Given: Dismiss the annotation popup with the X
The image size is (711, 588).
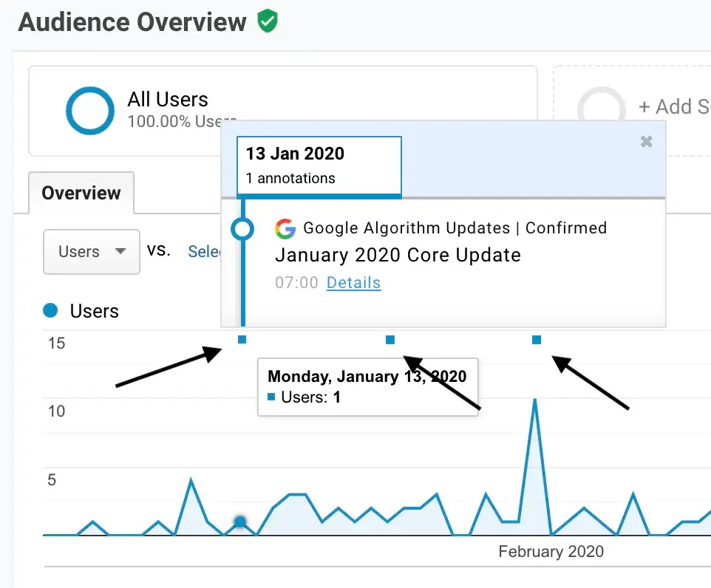Looking at the screenshot, I should [x=647, y=141].
